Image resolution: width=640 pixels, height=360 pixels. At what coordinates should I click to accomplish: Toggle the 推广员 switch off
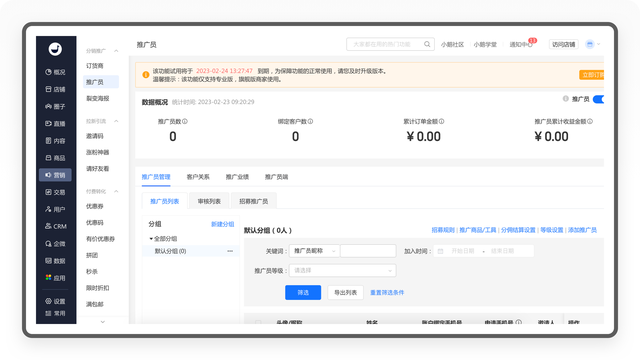pyautogui.click(x=598, y=99)
